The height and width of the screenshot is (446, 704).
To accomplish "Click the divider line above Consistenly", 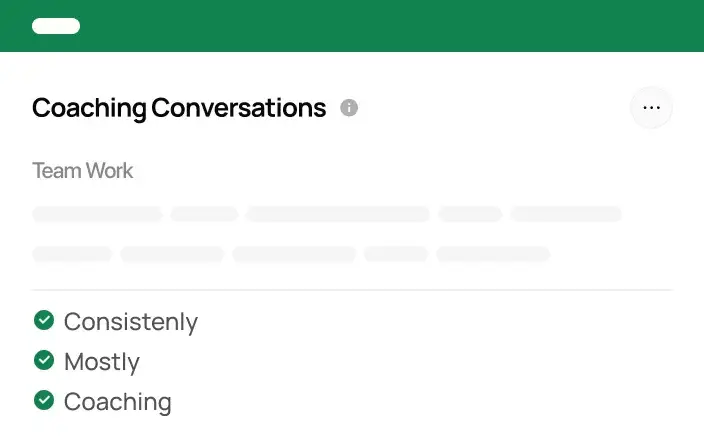I will pos(352,290).
